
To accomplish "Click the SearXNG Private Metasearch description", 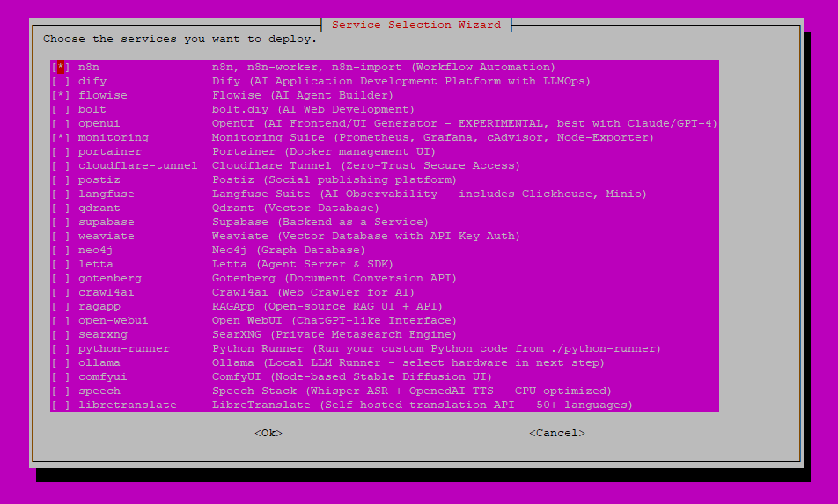I will pyautogui.click(x=334, y=334).
